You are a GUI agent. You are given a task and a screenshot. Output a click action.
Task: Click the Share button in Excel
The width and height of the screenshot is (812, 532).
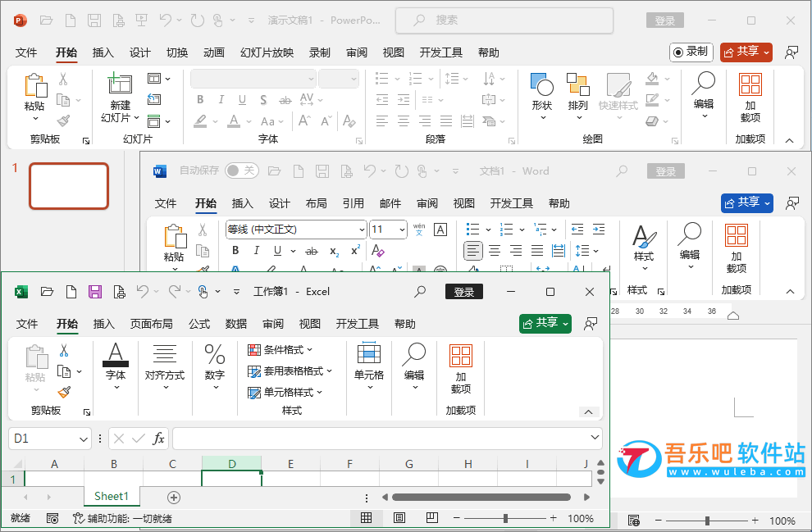tap(545, 324)
